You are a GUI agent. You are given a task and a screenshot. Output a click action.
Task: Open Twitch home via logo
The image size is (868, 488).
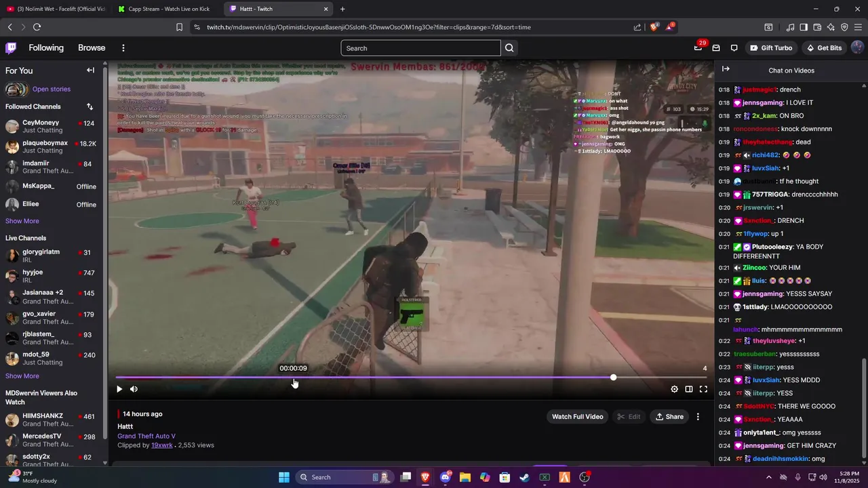(x=11, y=48)
